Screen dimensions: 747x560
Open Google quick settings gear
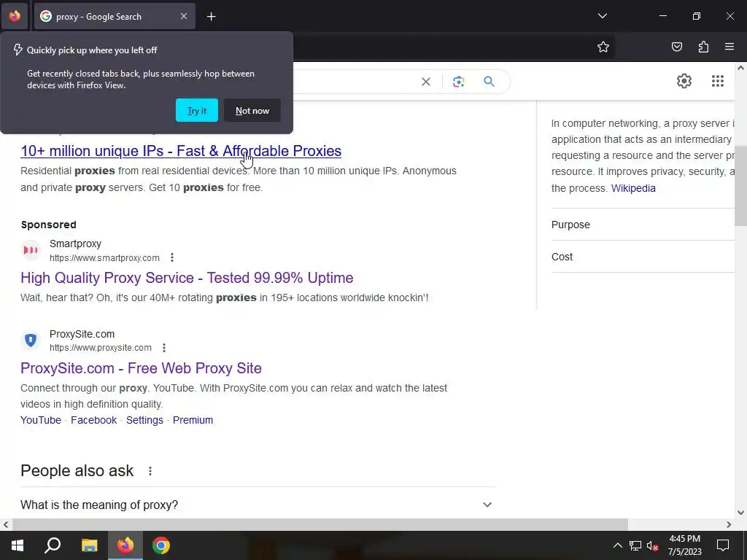pyautogui.click(x=684, y=81)
